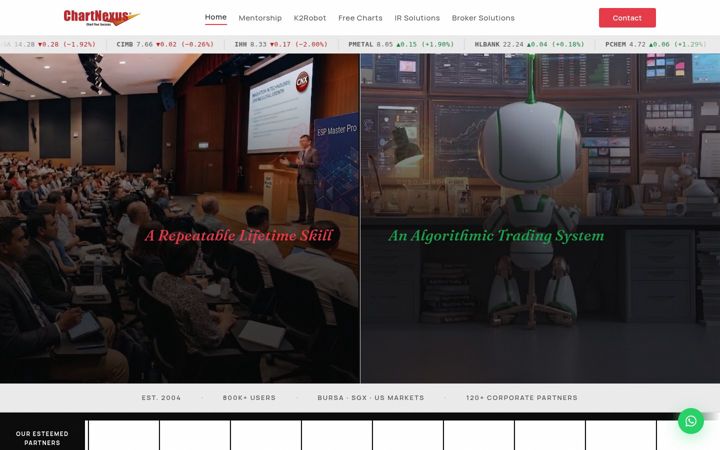Click the red Contact button
The image size is (720, 450).
tap(627, 18)
